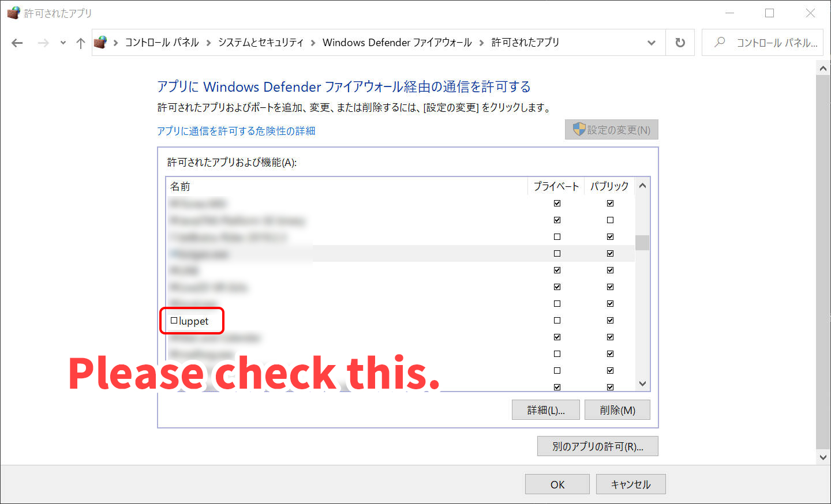Close the 許可されたアプリ window
The height and width of the screenshot is (504, 831).
coord(810,13)
